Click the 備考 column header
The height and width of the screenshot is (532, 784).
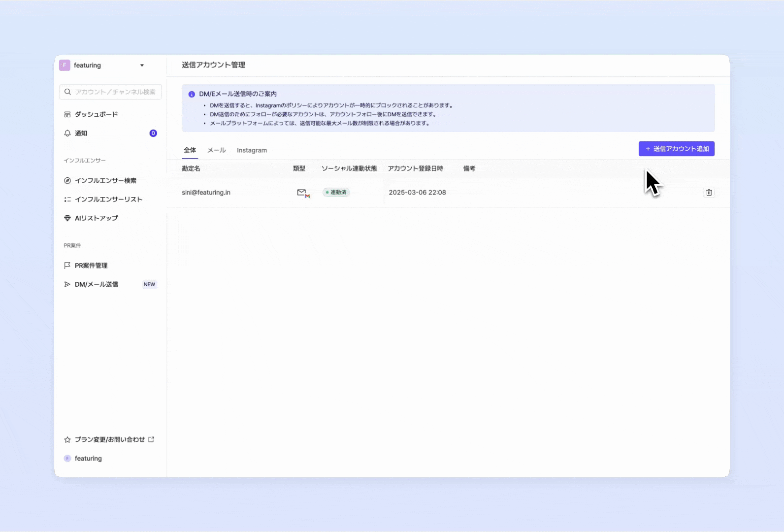coord(469,168)
